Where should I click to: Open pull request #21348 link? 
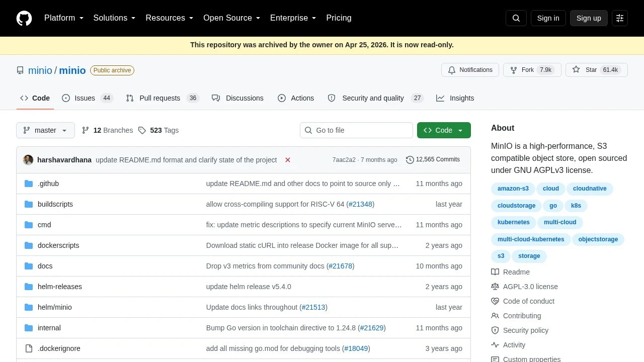[x=360, y=204]
